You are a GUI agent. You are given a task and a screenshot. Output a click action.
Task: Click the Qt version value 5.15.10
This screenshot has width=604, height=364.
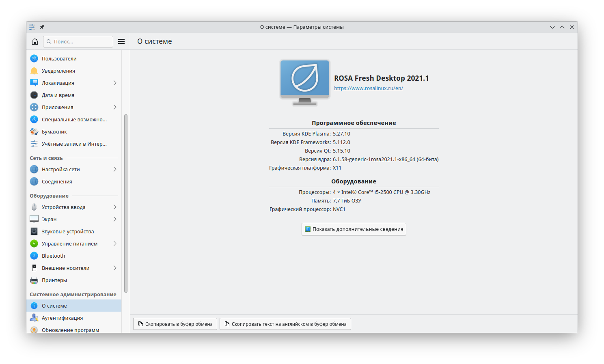pos(341,151)
